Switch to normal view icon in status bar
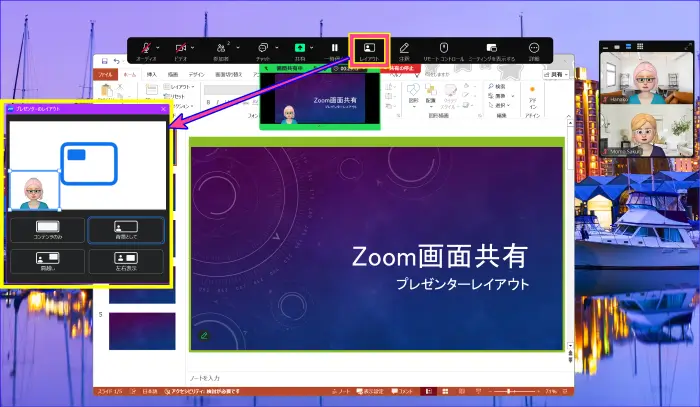The width and height of the screenshot is (700, 407). (x=429, y=391)
